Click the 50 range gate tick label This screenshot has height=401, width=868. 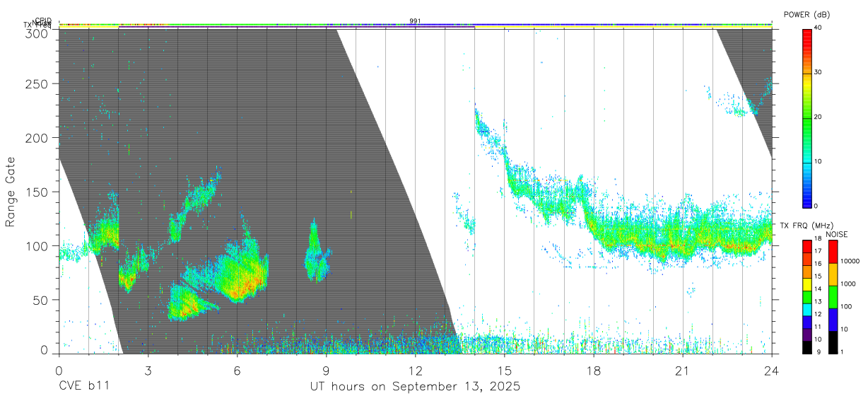[x=42, y=300]
